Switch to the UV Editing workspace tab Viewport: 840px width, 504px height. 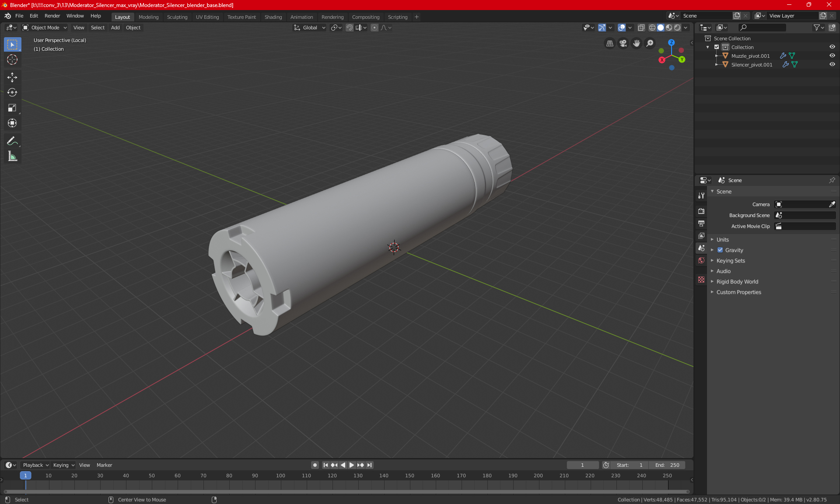coord(207,17)
